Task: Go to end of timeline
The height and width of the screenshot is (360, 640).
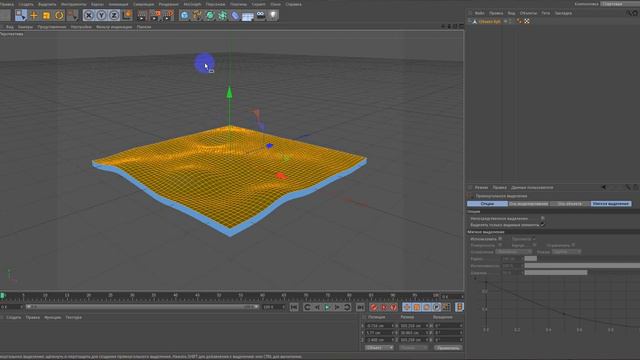Action: 360,307
